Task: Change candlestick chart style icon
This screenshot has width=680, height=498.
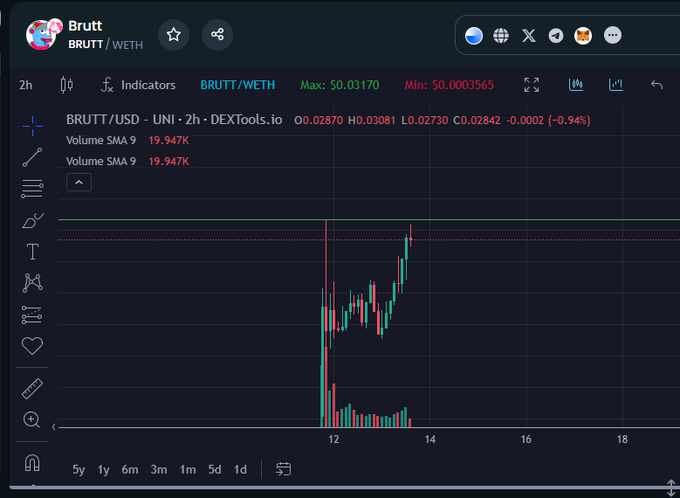Action: pyautogui.click(x=67, y=85)
